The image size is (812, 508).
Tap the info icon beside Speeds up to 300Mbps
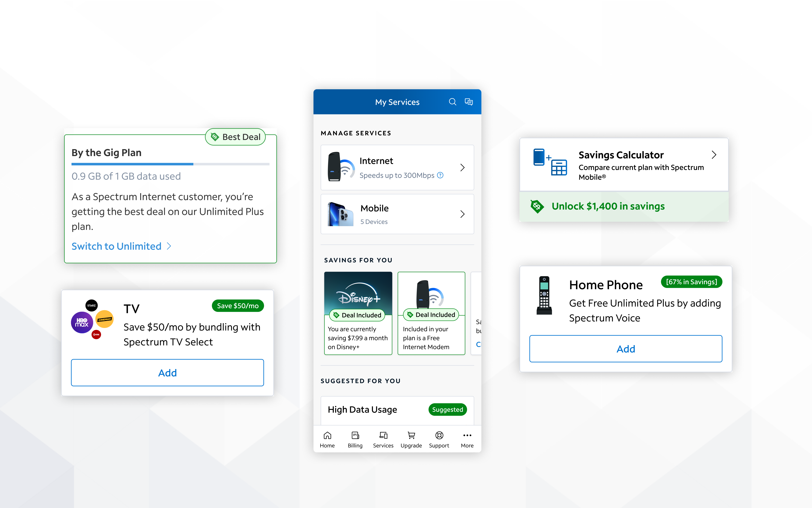click(x=440, y=175)
